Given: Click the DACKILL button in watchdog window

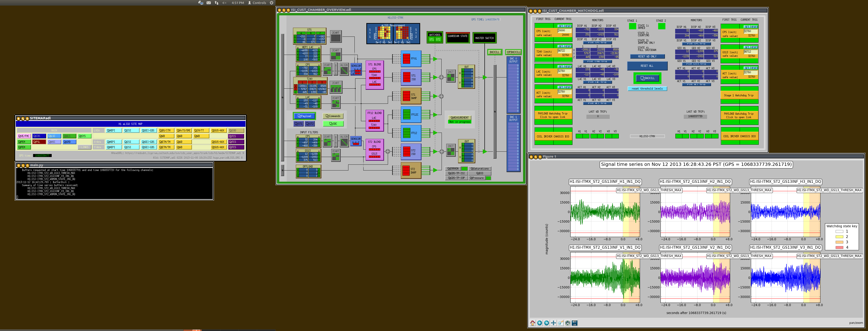Looking at the screenshot, I should (647, 78).
